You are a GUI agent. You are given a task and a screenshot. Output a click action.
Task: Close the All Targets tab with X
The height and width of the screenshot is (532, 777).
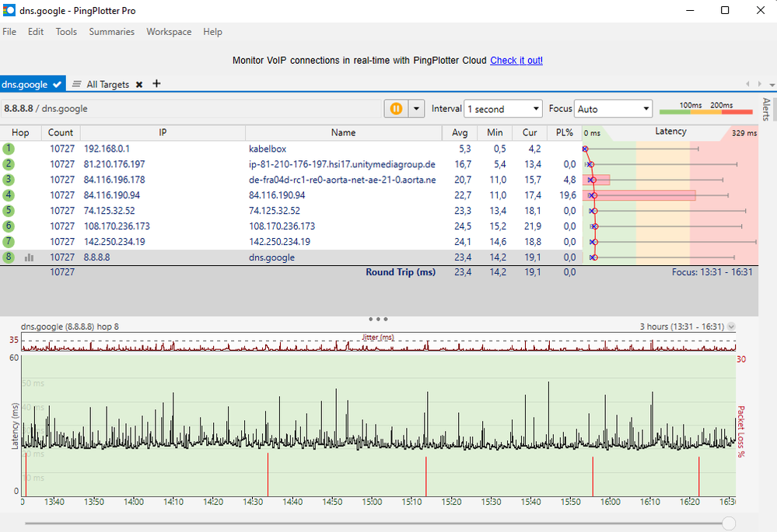[139, 85]
